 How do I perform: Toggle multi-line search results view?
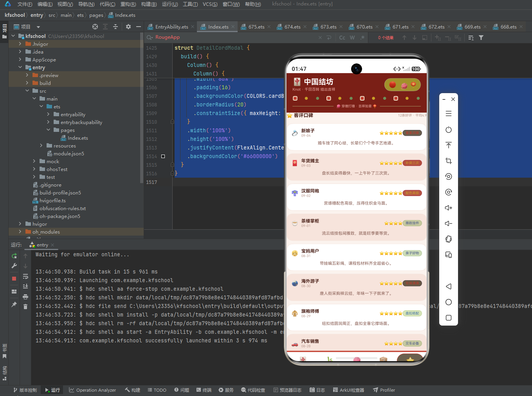[x=471, y=38]
